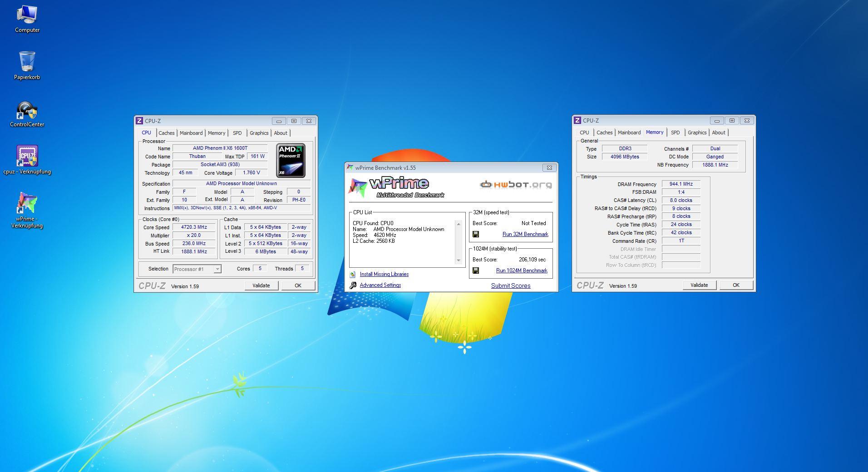
Task: Click the hwbot.org logo
Action: point(516,184)
